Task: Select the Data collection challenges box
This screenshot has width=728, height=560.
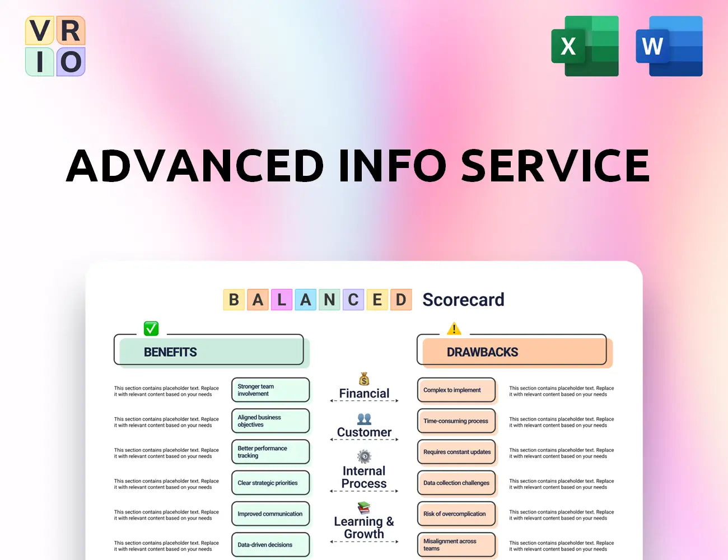Action: point(457,483)
